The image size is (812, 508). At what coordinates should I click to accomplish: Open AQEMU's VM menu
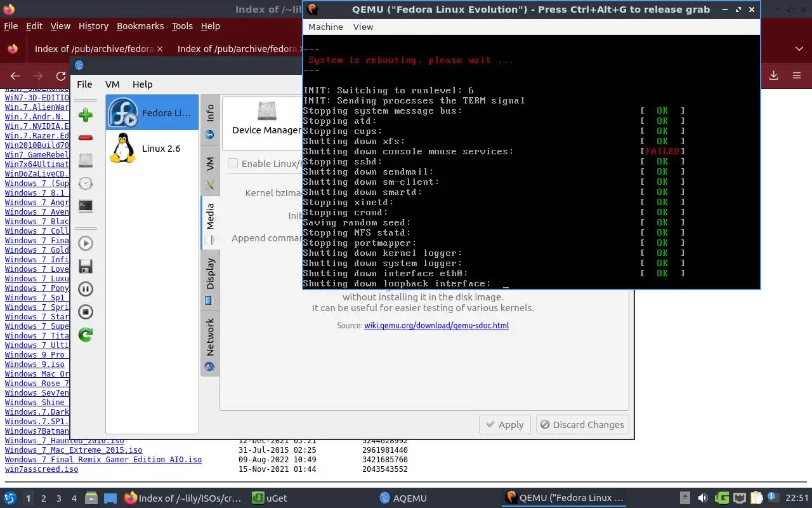coord(112,84)
